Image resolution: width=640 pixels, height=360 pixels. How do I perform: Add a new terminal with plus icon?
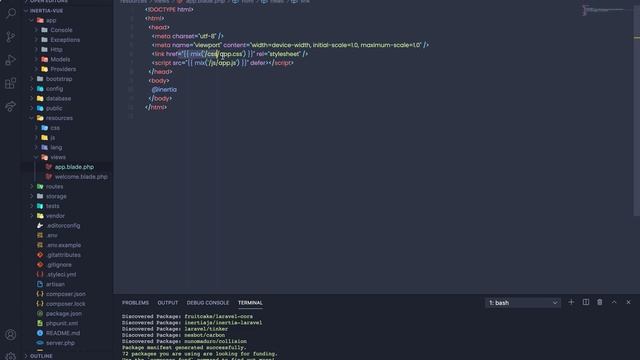click(x=571, y=302)
